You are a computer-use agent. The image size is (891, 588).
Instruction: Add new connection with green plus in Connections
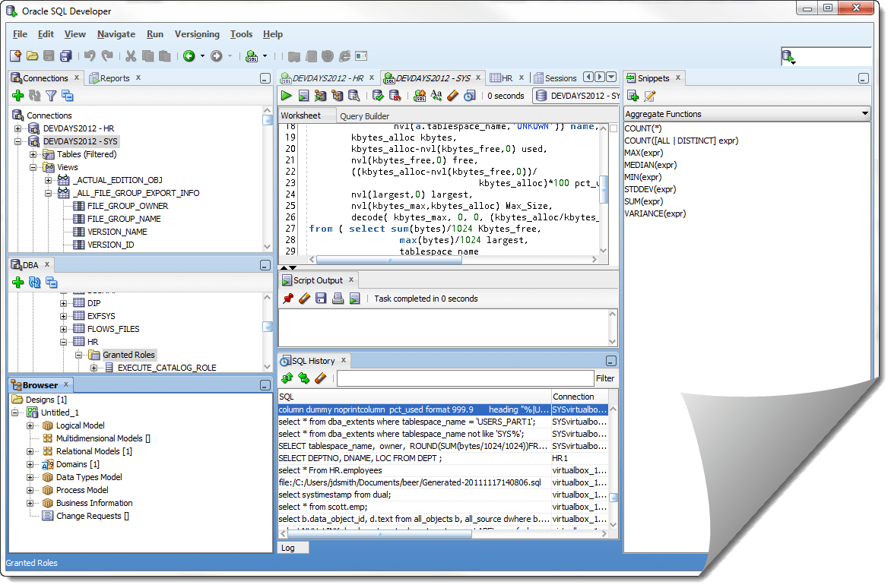tap(17, 96)
